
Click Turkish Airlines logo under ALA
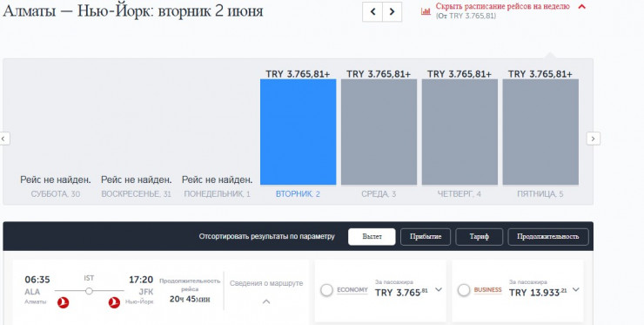point(63,303)
